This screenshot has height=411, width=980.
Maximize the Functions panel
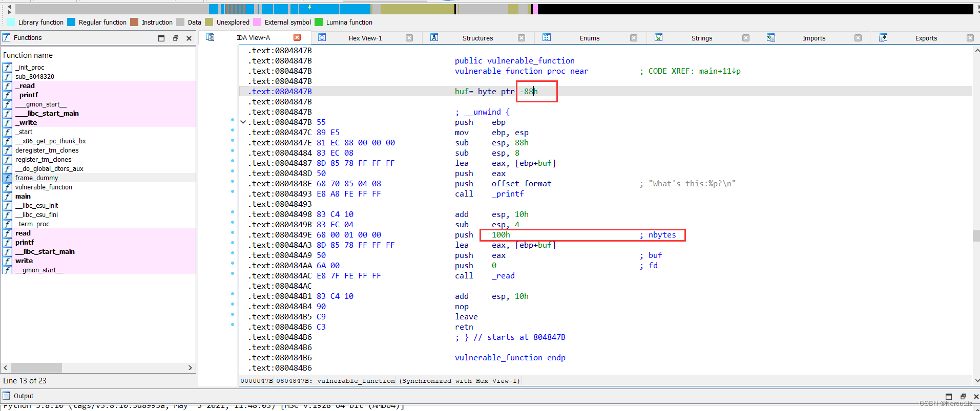click(161, 38)
